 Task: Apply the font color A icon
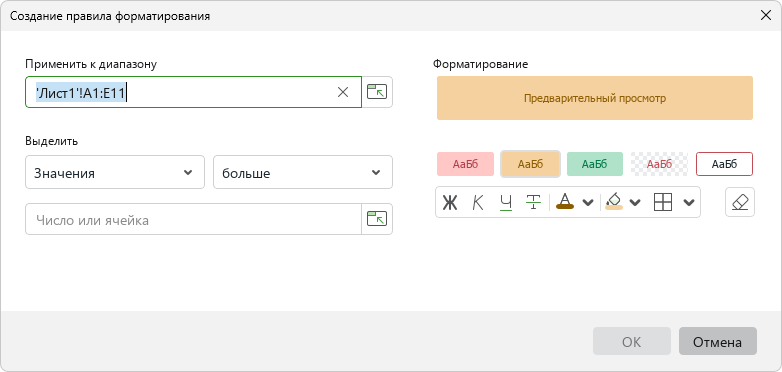click(x=565, y=202)
